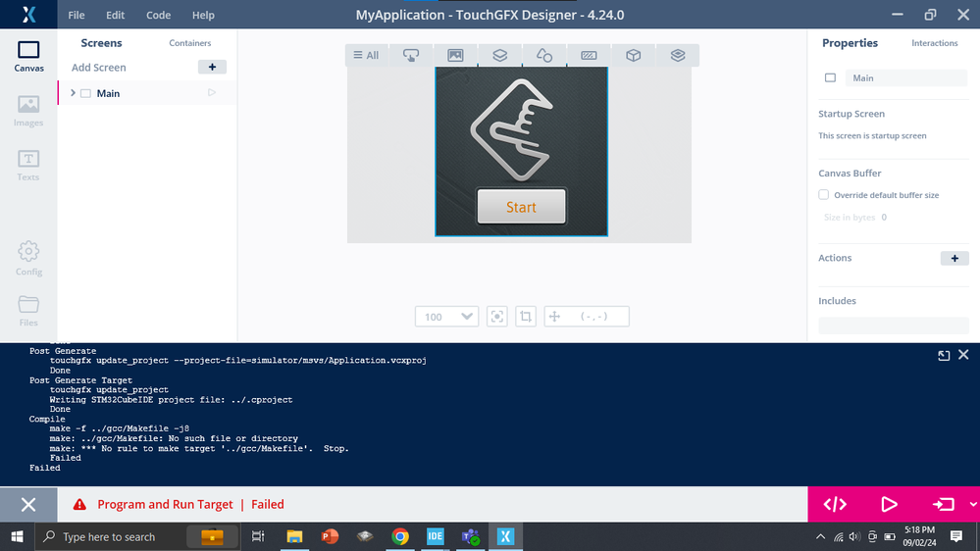Click the crop canvas icon
Screen dimensions: 980x551
526,317
